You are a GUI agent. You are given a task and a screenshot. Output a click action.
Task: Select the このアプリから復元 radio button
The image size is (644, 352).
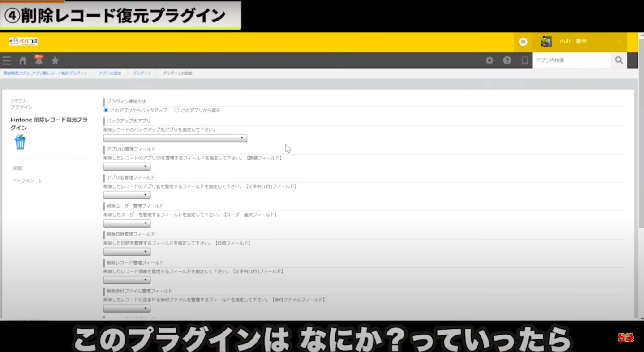point(176,110)
